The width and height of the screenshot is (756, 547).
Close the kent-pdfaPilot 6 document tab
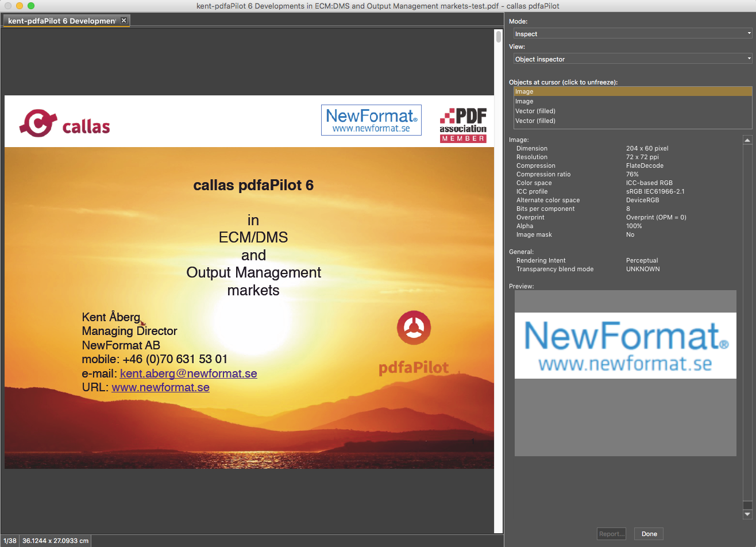(124, 21)
